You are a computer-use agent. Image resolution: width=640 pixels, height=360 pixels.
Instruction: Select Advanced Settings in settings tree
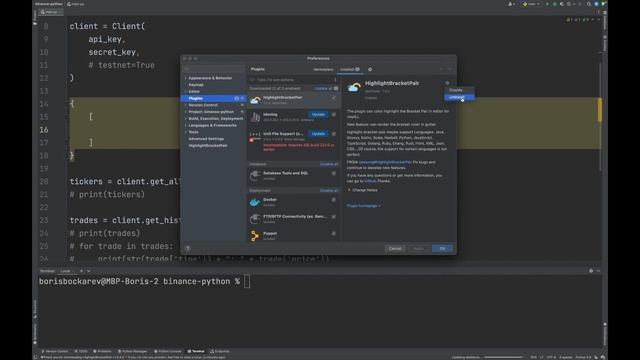[x=206, y=139]
